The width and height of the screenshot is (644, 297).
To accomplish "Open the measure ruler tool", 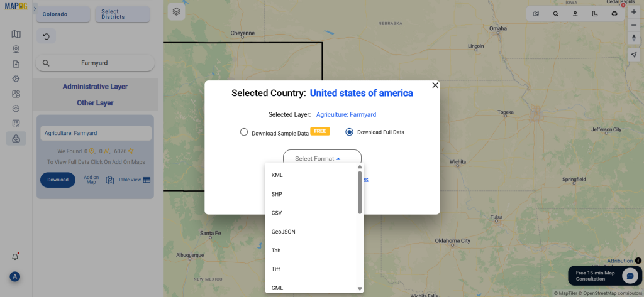I will (x=594, y=14).
